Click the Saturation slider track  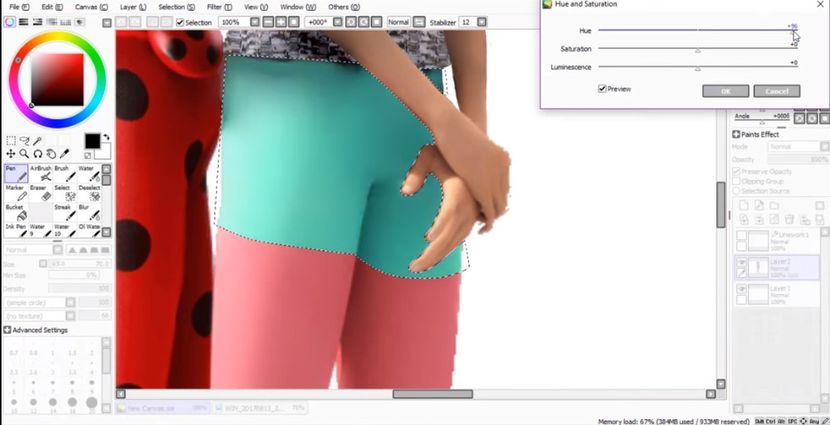point(698,49)
